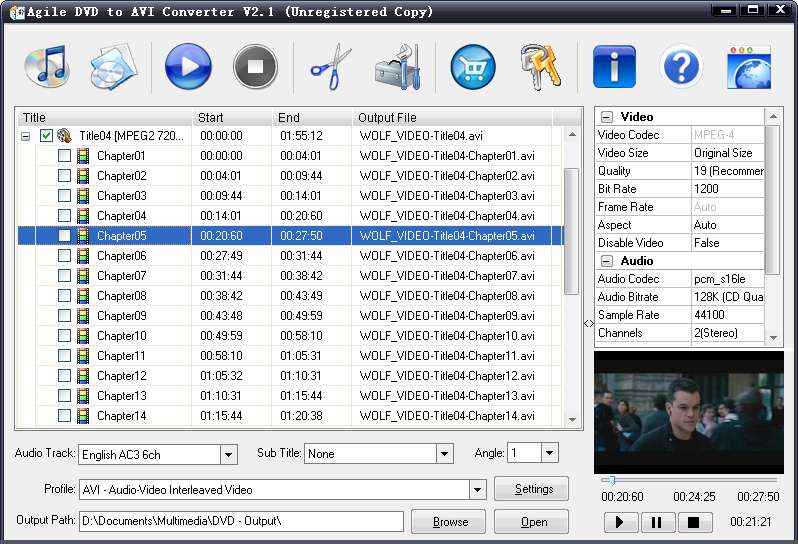
Task: Collapse the Video properties section
Action: (x=607, y=117)
